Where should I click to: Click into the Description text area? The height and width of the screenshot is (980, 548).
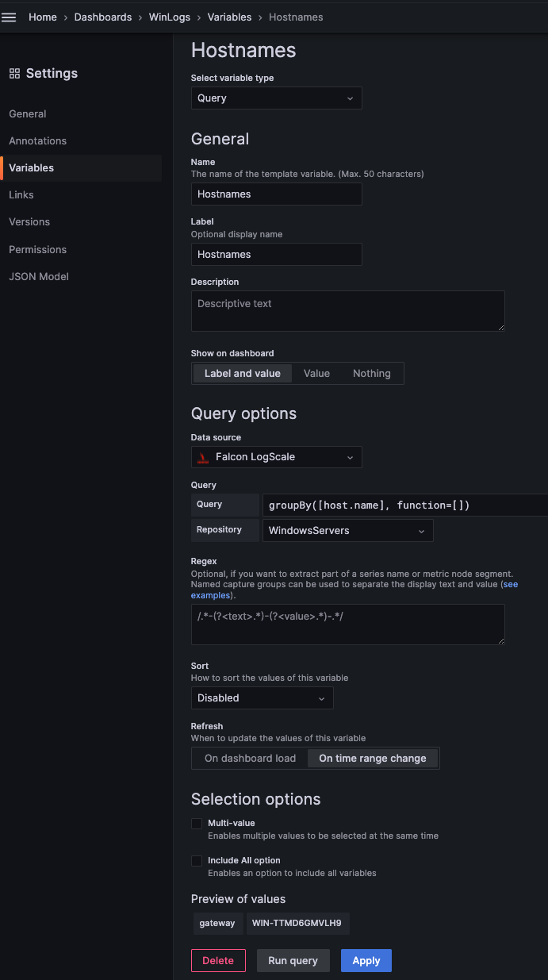click(x=347, y=311)
